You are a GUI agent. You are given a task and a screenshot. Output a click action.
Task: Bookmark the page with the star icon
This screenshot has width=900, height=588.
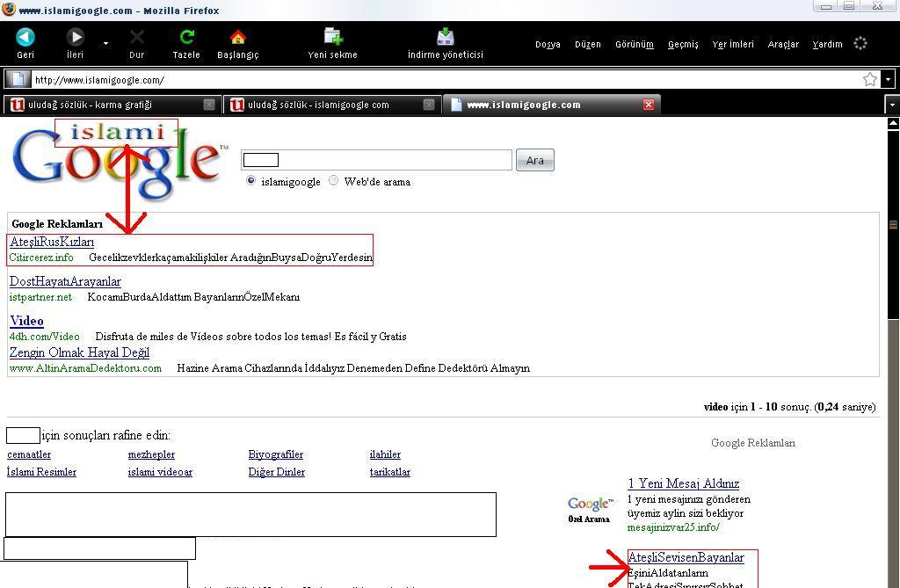click(x=870, y=80)
